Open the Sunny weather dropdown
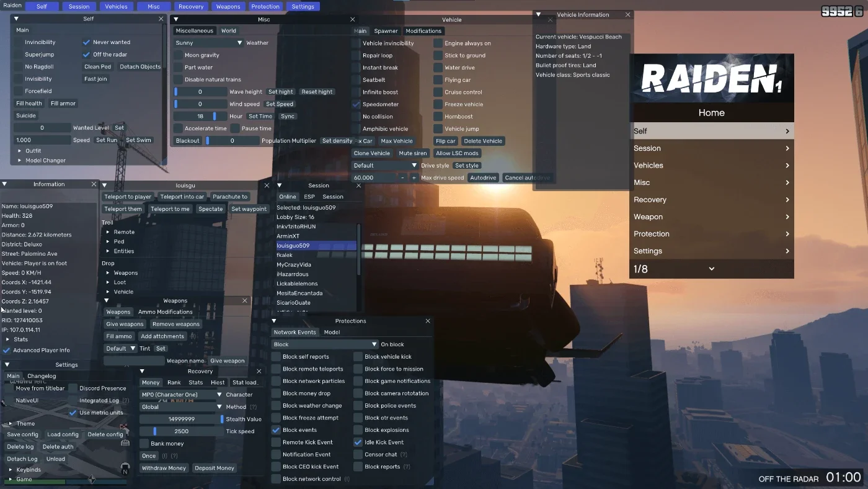 pyautogui.click(x=209, y=43)
